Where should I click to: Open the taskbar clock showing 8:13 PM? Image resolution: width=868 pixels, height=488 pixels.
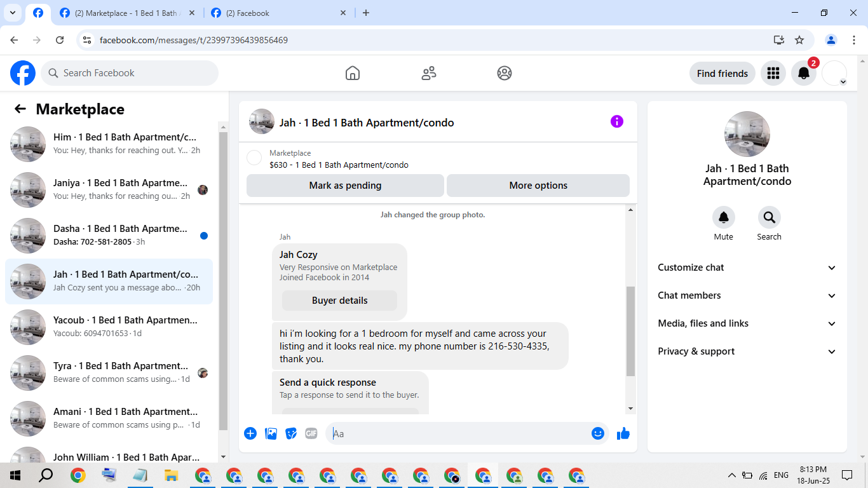tap(813, 475)
